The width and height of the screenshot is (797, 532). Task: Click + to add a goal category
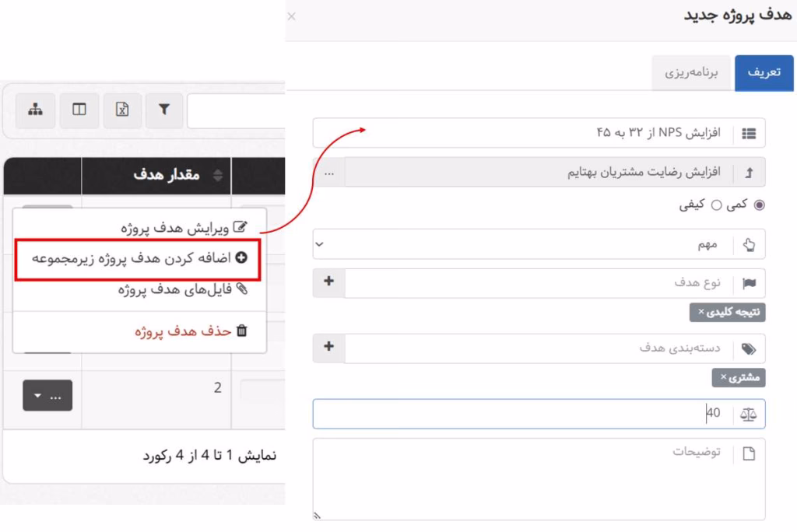(x=328, y=348)
